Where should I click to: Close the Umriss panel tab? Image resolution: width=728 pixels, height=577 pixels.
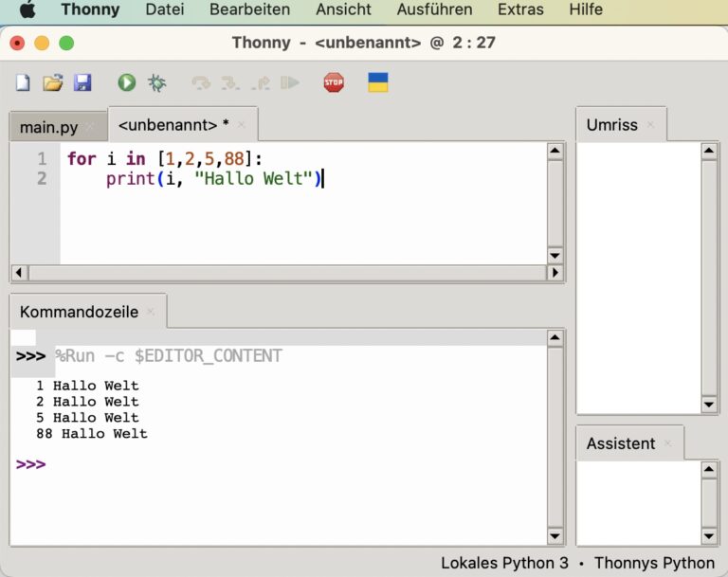[x=651, y=125]
